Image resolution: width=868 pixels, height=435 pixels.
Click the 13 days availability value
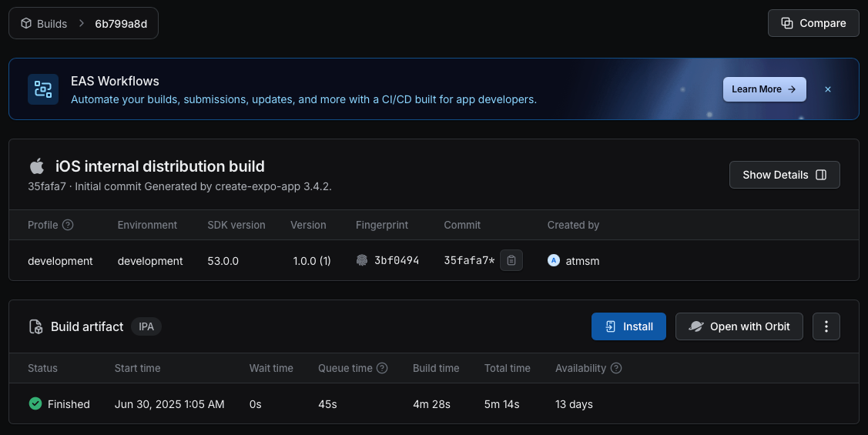pos(574,404)
